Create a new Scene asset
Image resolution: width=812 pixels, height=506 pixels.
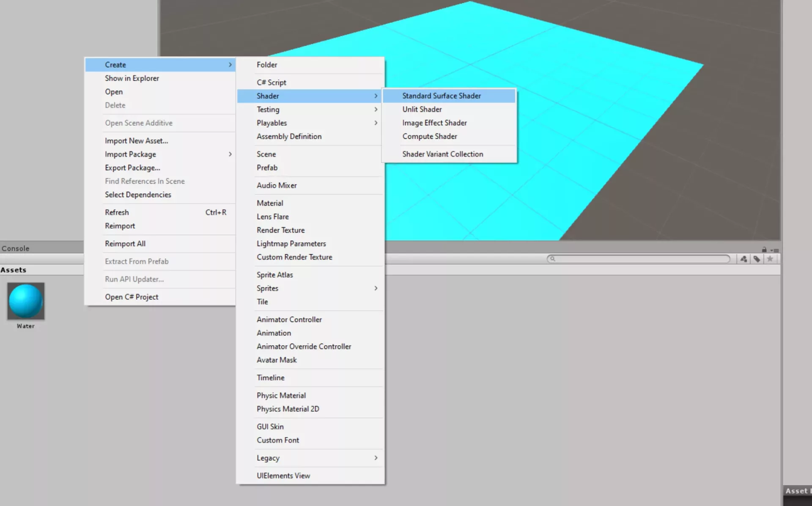pyautogui.click(x=310, y=154)
